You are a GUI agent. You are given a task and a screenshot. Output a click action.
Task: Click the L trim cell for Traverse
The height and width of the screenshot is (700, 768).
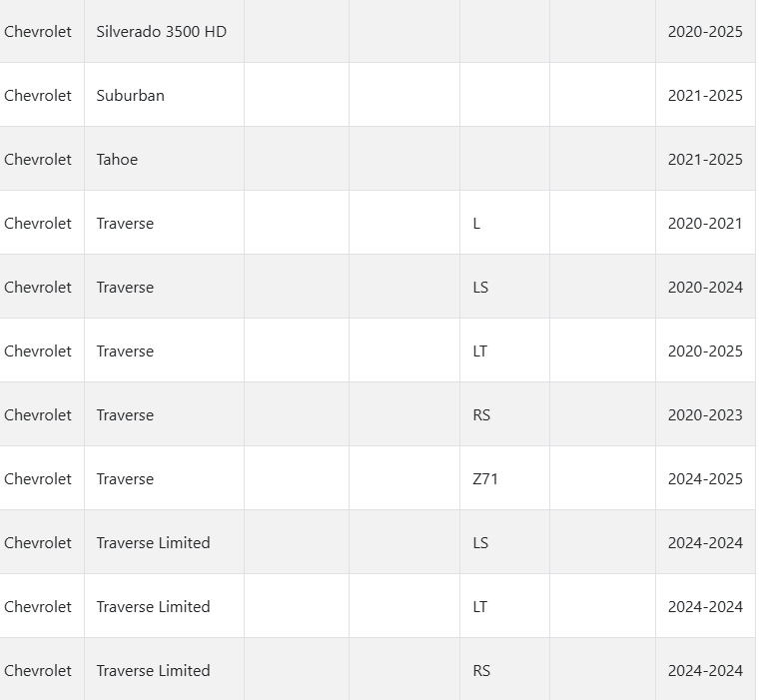click(x=476, y=224)
